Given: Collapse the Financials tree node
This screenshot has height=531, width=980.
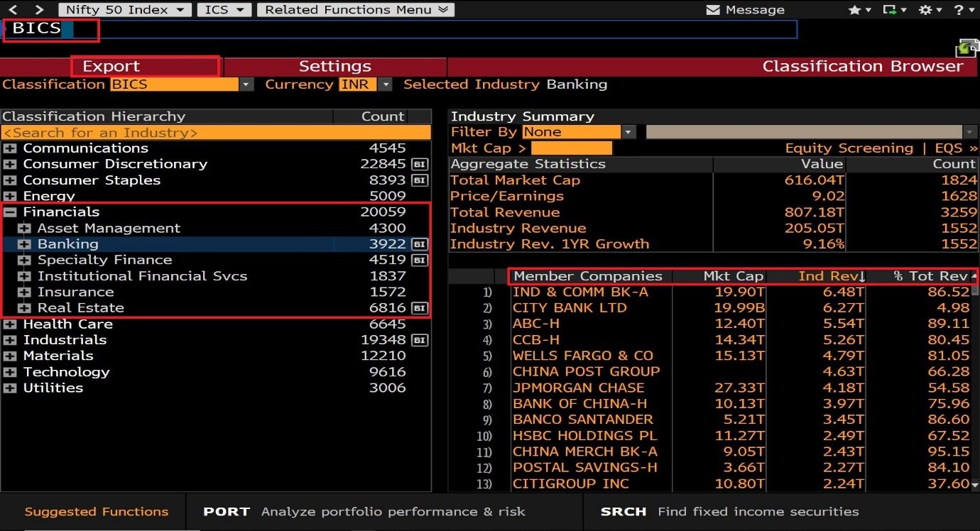Looking at the screenshot, I should [x=10, y=212].
